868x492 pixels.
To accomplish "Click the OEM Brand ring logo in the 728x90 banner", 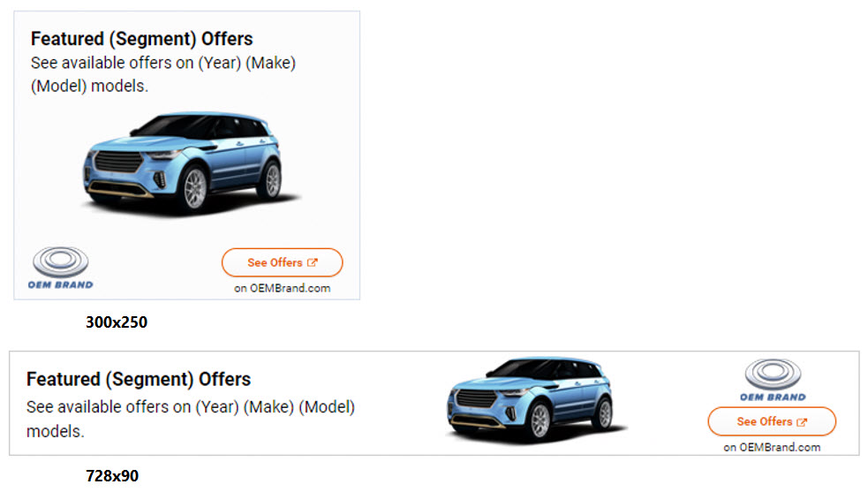I will pyautogui.click(x=773, y=374).
